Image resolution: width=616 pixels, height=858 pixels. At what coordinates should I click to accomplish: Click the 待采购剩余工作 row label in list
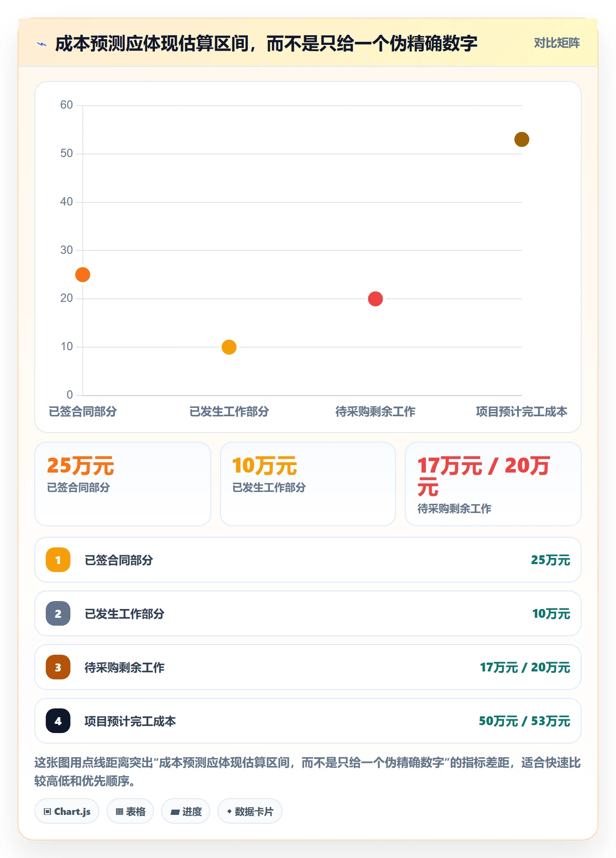125,667
